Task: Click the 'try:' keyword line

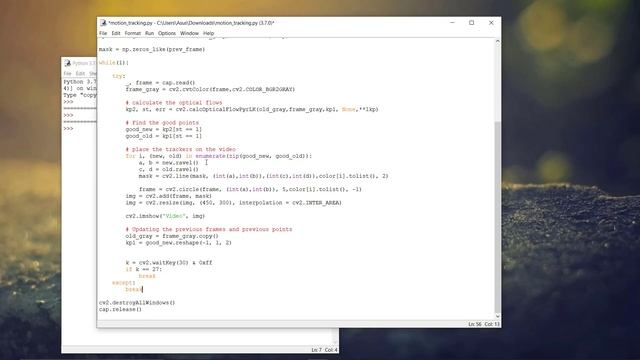Action: point(119,76)
